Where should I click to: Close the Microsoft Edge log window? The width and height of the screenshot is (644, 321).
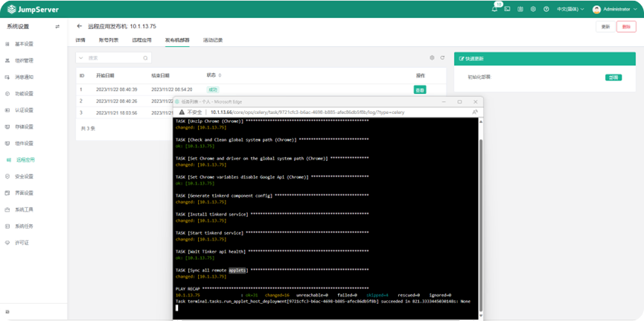476,101
